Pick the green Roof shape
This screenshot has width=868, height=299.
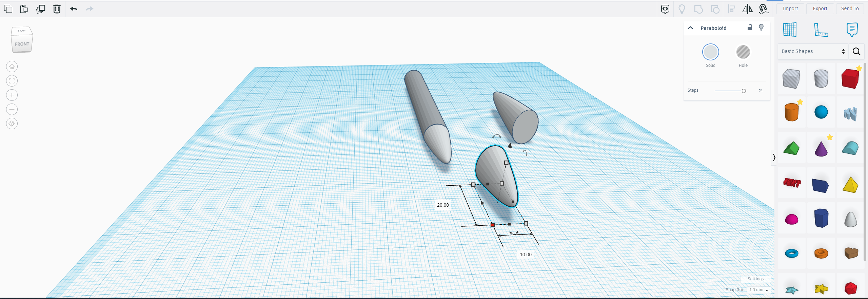(791, 148)
